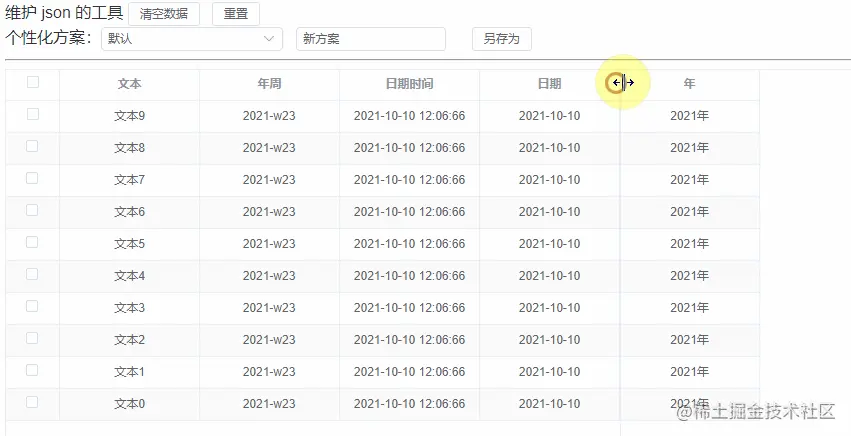
Task: Check the checkbox for row 文本2
Action: coord(33,338)
